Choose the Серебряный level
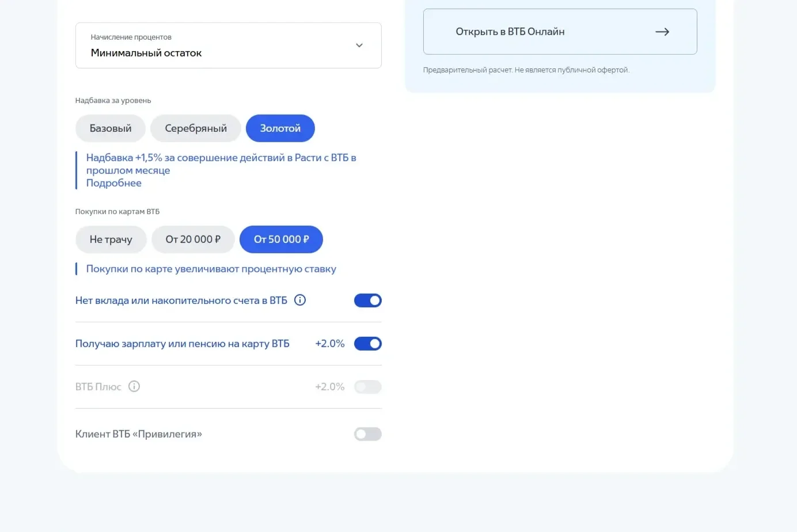The width and height of the screenshot is (797, 532). pos(196,128)
